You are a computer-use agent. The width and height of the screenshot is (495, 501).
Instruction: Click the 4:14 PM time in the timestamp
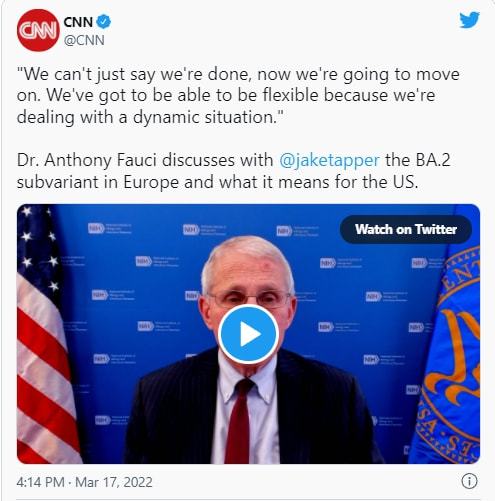pyautogui.click(x=40, y=482)
